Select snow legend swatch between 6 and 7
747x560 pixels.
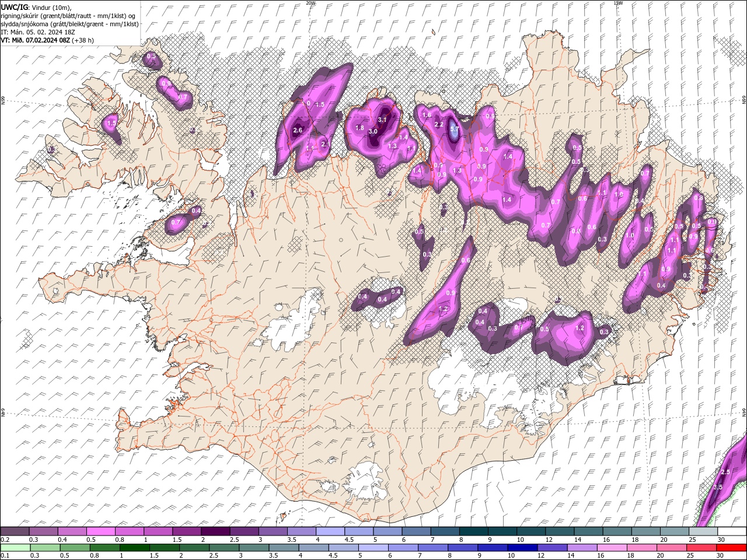[416, 531]
